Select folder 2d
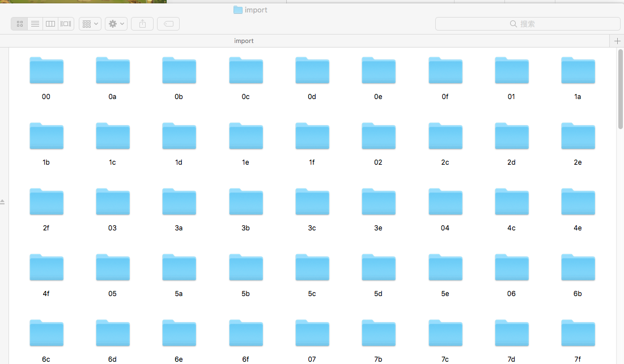The width and height of the screenshot is (624, 364). [x=512, y=136]
